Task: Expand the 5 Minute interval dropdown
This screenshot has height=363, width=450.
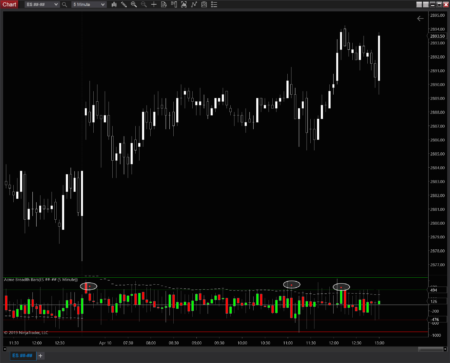Action: (x=89, y=4)
